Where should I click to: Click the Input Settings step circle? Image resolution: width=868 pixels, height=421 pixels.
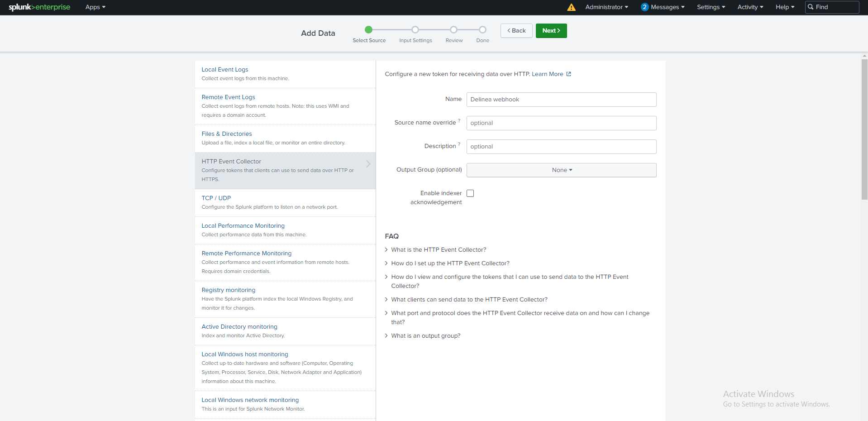[415, 30]
